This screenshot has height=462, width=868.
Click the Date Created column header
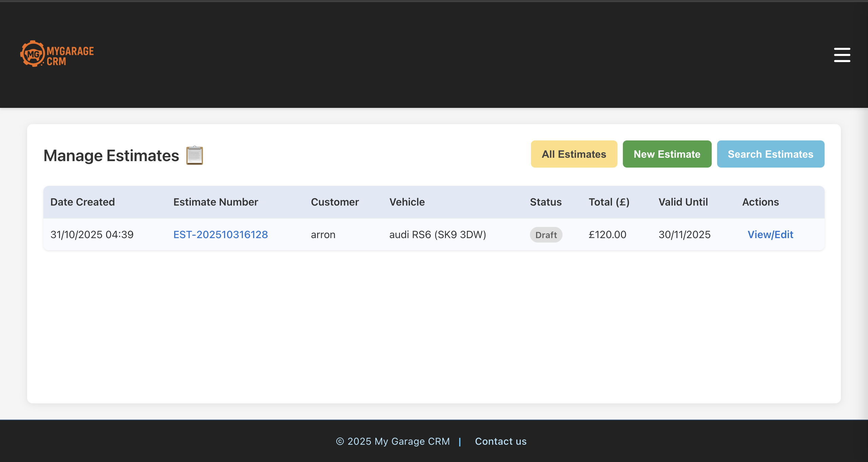tap(82, 202)
